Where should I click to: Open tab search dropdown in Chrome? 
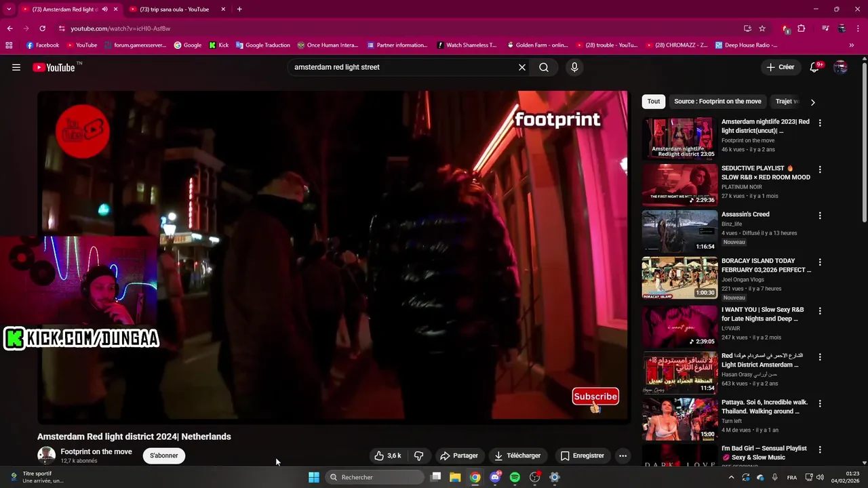[10, 9]
